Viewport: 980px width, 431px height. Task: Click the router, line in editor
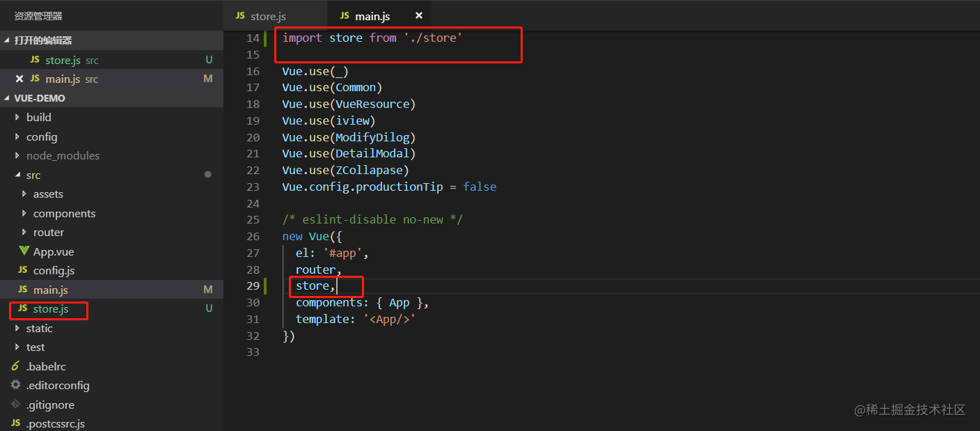[x=319, y=269]
